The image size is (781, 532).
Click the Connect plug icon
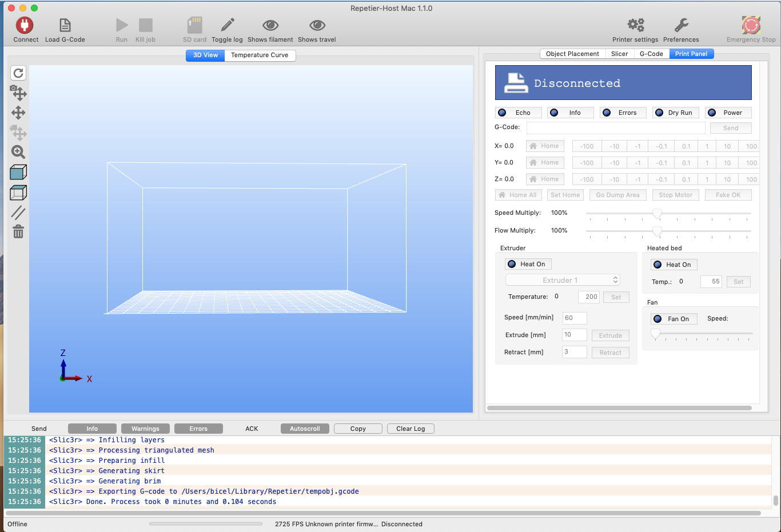point(25,25)
